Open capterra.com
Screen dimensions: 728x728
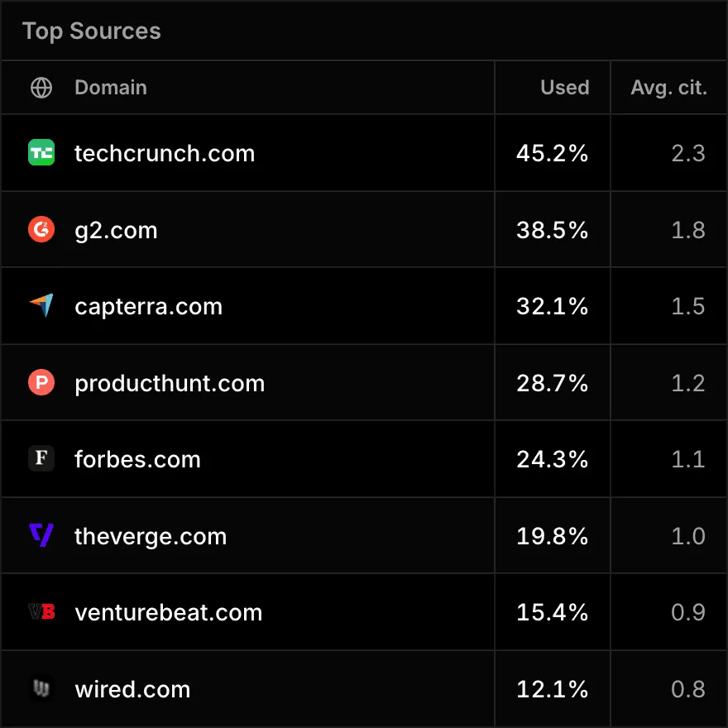coord(148,306)
